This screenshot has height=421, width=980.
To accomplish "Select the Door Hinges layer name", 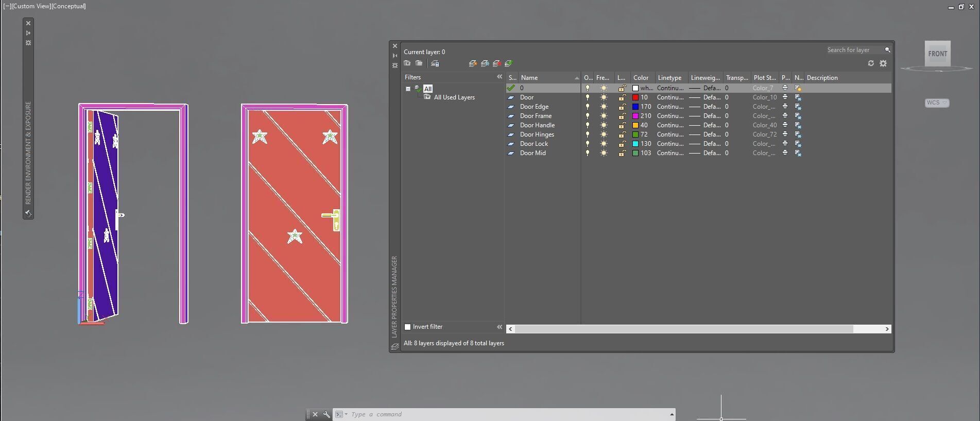I will pos(537,134).
